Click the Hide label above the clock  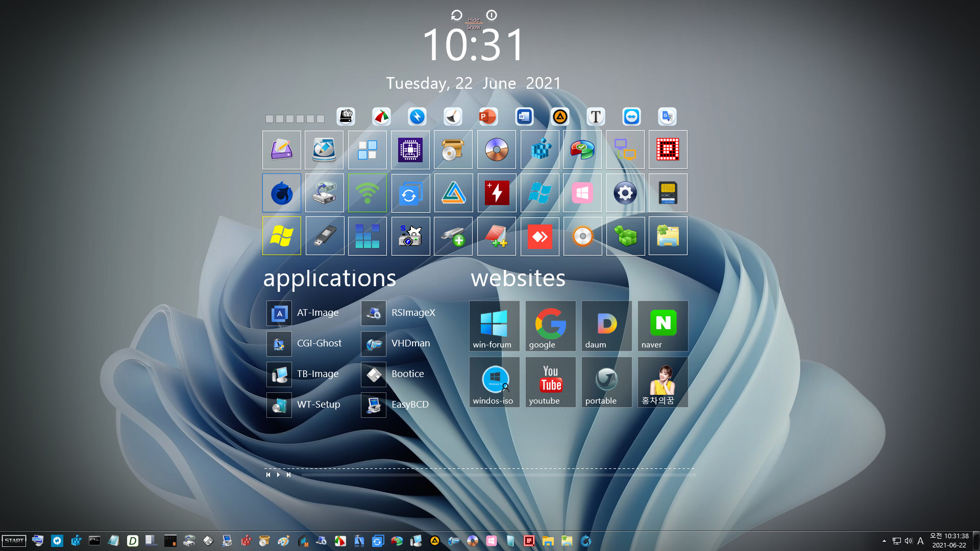tap(474, 20)
